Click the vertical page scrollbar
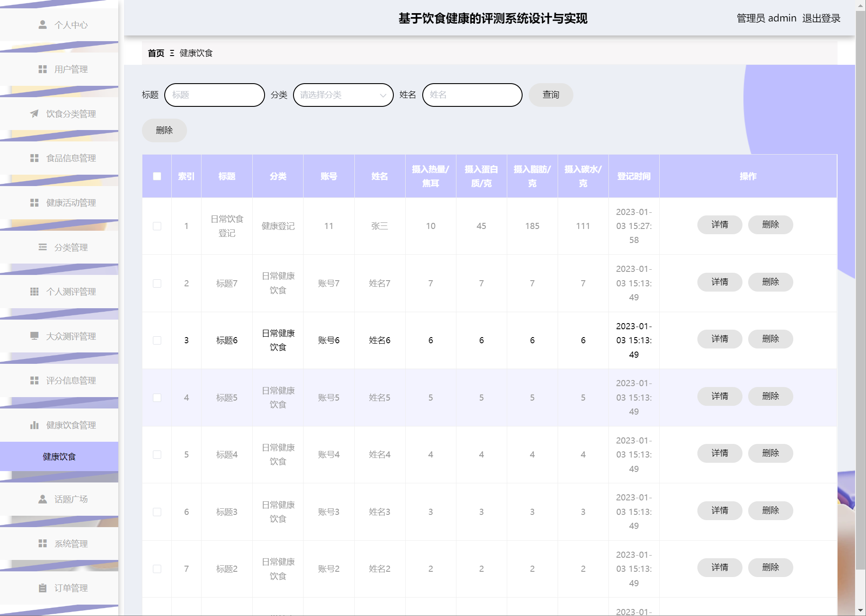The image size is (866, 616). pyautogui.click(x=860, y=285)
